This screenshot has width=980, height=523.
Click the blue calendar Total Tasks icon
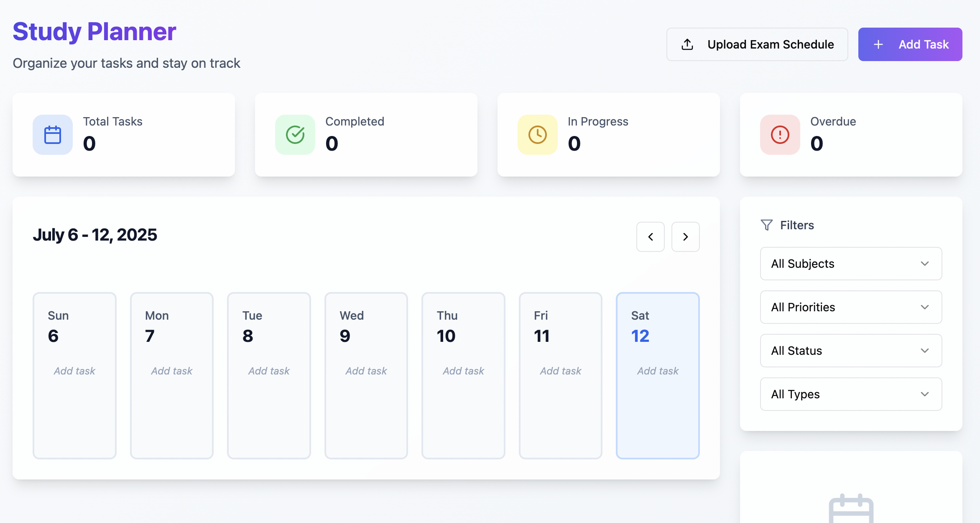[x=53, y=135]
